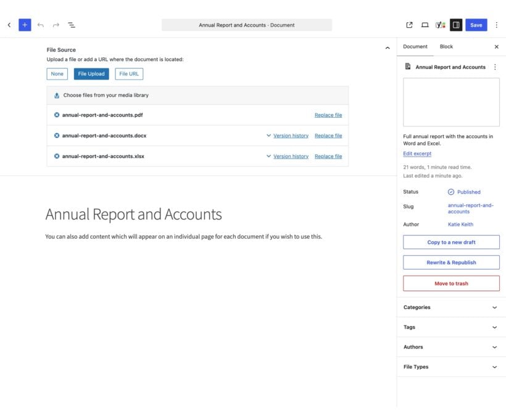
Task: Switch to the Block tab
Action: tap(446, 47)
